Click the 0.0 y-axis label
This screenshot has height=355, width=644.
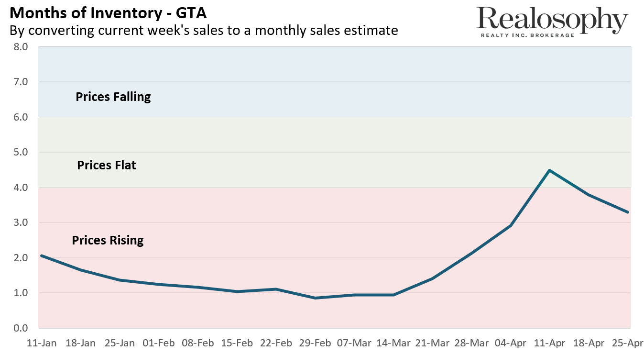click(x=21, y=328)
